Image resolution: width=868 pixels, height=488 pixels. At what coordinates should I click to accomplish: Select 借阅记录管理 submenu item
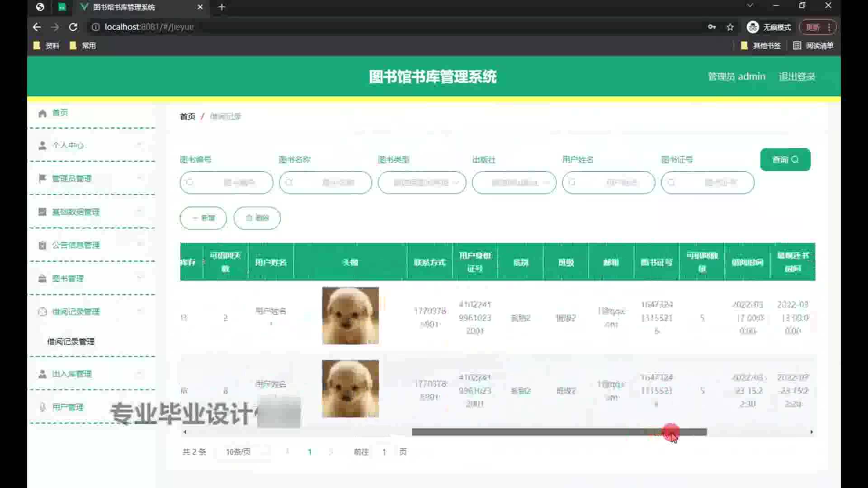71,342
